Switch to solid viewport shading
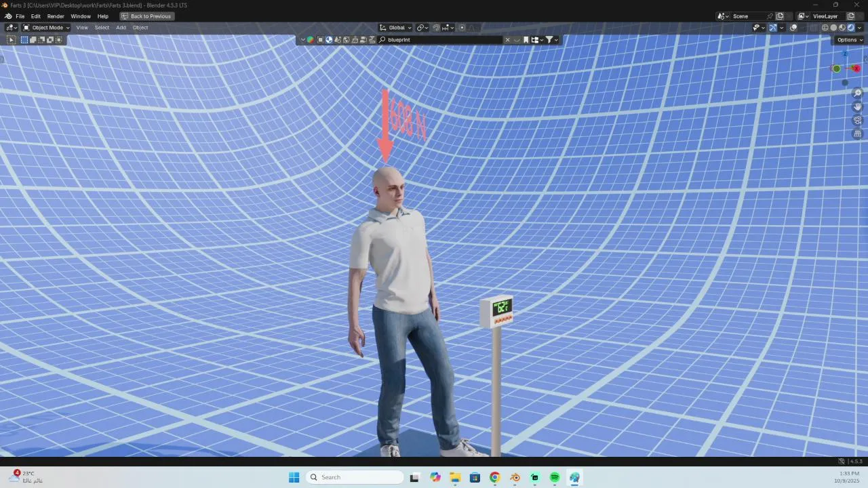The height and width of the screenshot is (488, 868). click(833, 28)
